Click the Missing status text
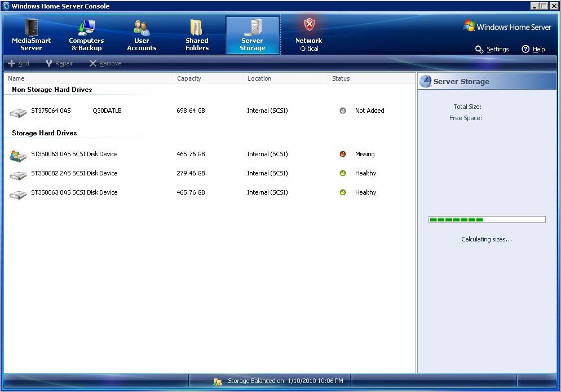The height and width of the screenshot is (392, 561). (x=365, y=154)
